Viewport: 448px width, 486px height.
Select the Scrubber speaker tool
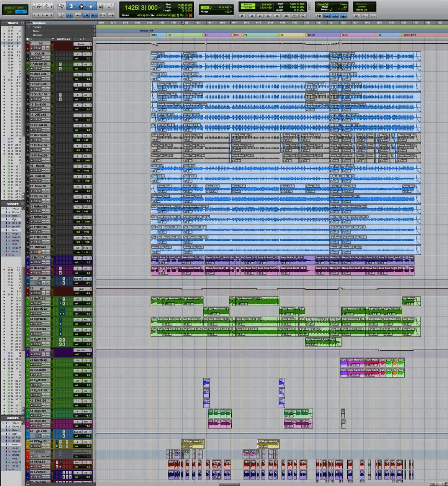pyautogui.click(x=101, y=7)
